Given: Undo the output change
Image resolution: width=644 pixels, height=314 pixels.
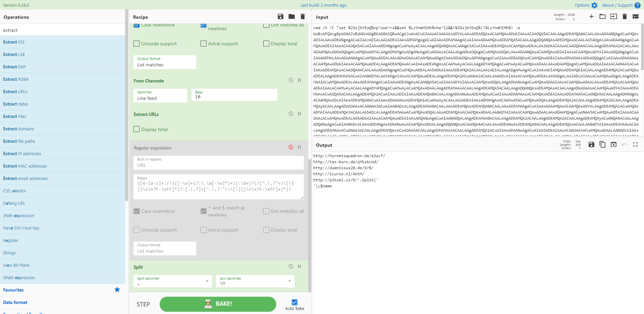Looking at the screenshot, I should (x=625, y=144).
